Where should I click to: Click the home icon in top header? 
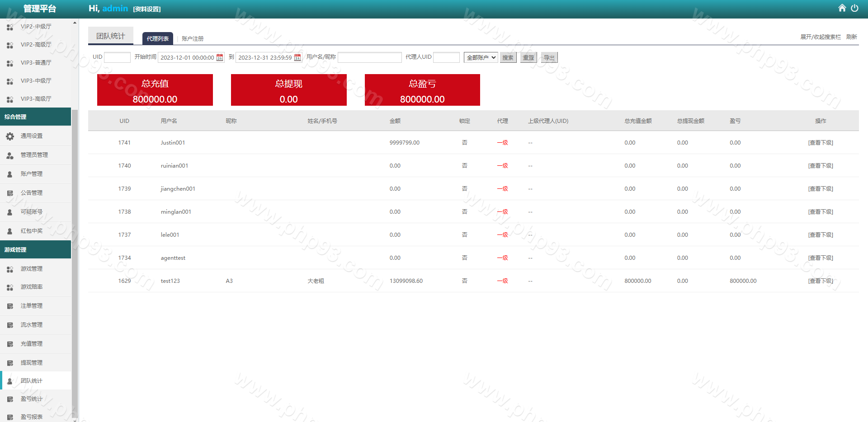[842, 8]
